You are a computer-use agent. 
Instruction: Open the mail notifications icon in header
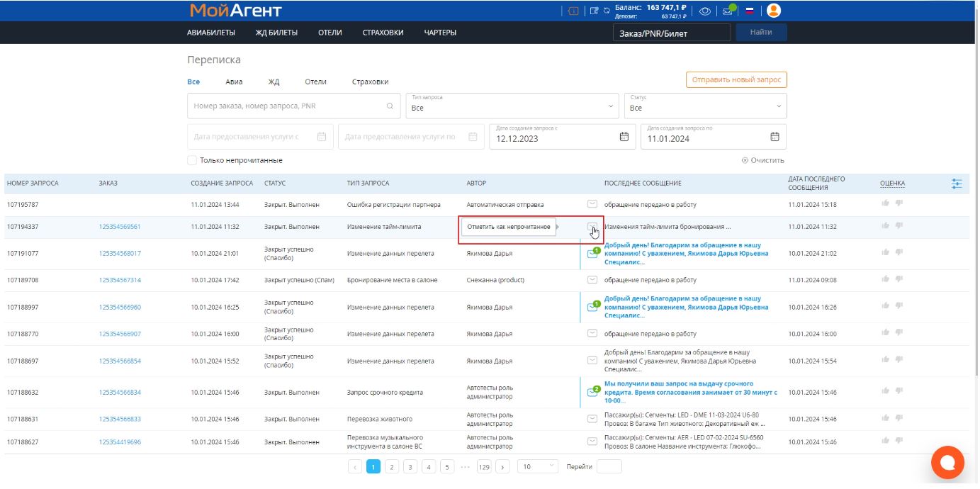pos(728,11)
